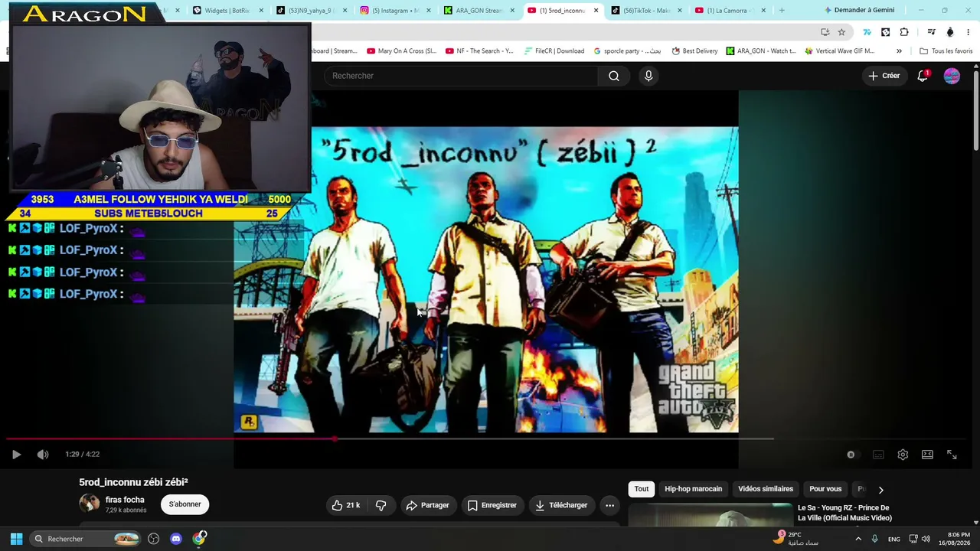Screen dimensions: 980x551
Task: Expand hidden bookmarks with double chevron
Action: [x=899, y=51]
